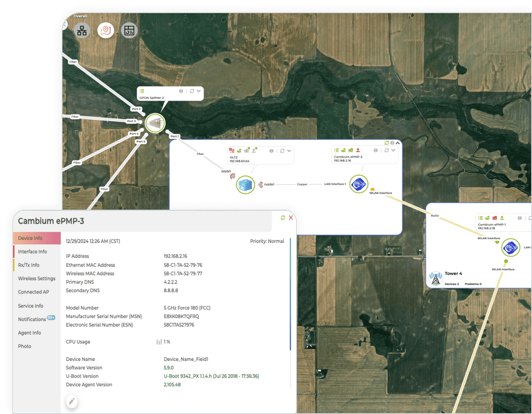Open info for expanded site group
The image size is (532, 414).
tap(392, 143)
